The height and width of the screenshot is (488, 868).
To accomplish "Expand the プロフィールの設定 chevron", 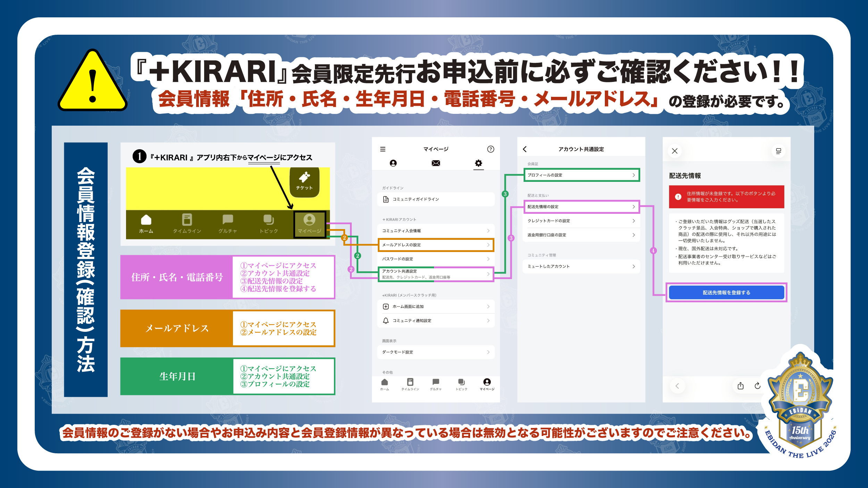I will tap(634, 175).
